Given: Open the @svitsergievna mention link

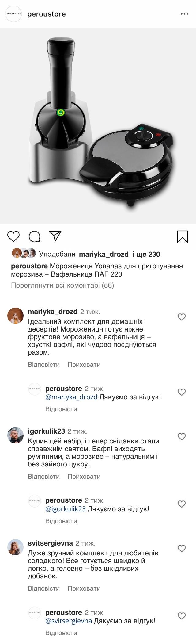Looking at the screenshot, I should [x=69, y=621].
